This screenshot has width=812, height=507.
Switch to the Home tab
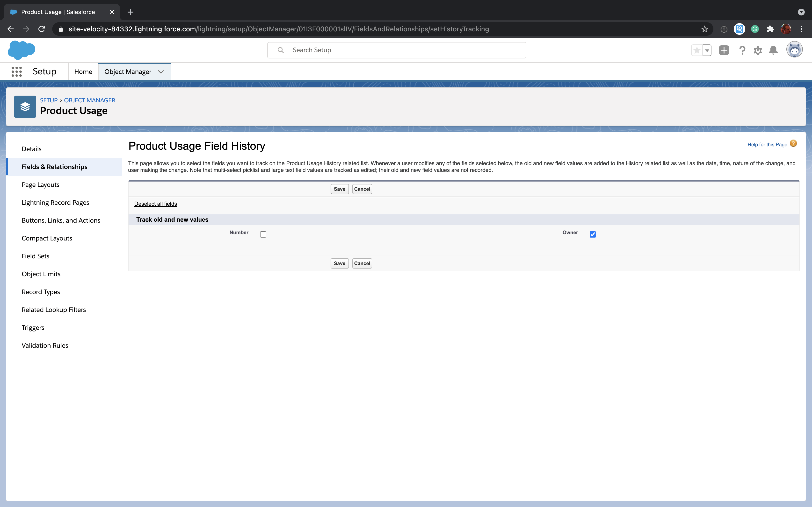click(83, 71)
